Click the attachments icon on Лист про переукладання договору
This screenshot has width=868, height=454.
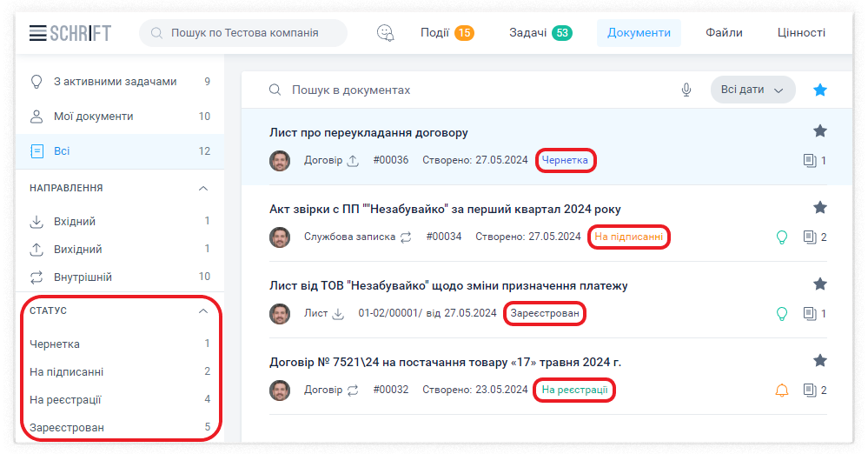pyautogui.click(x=810, y=161)
